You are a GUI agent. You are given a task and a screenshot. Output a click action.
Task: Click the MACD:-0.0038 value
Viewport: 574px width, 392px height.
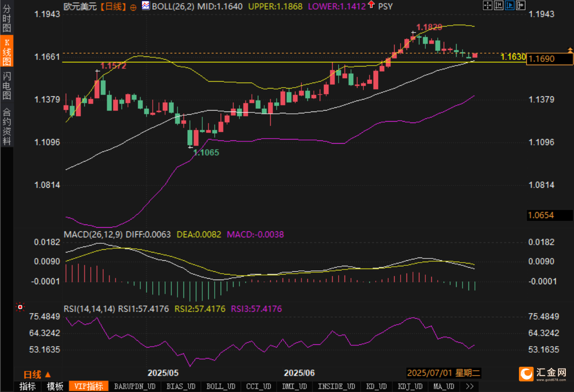tap(255, 234)
